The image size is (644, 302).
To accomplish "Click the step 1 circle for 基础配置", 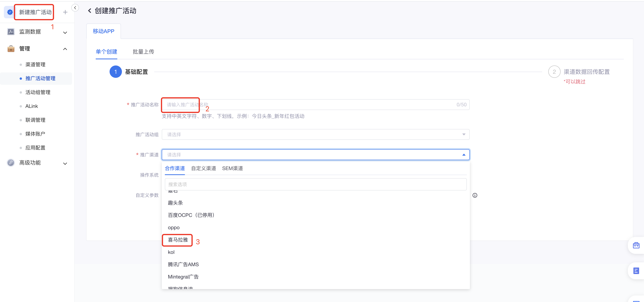I will point(116,72).
